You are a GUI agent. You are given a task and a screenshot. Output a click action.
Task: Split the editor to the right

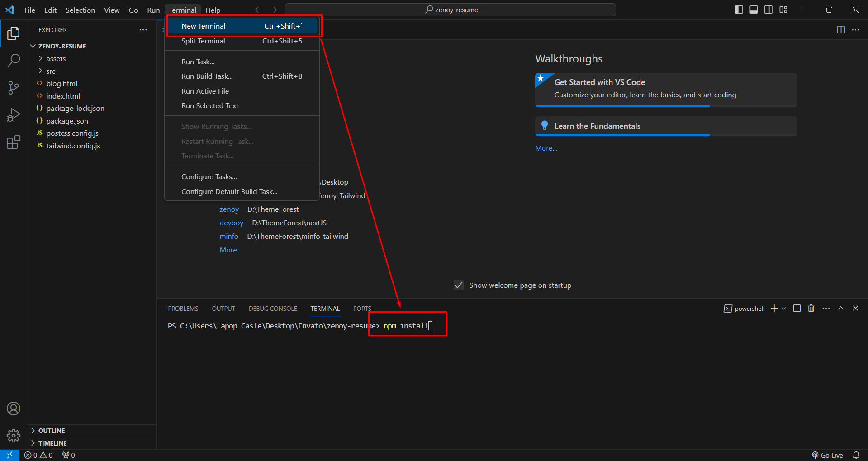(x=841, y=30)
